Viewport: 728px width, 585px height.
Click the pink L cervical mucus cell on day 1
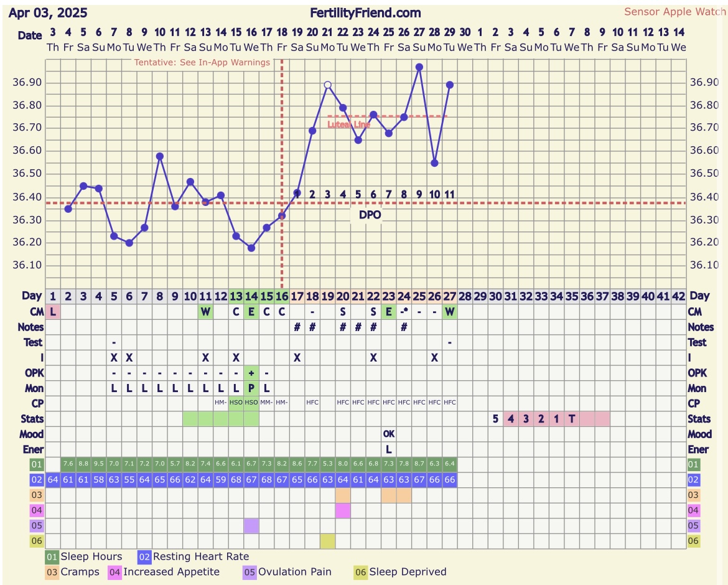[53, 311]
